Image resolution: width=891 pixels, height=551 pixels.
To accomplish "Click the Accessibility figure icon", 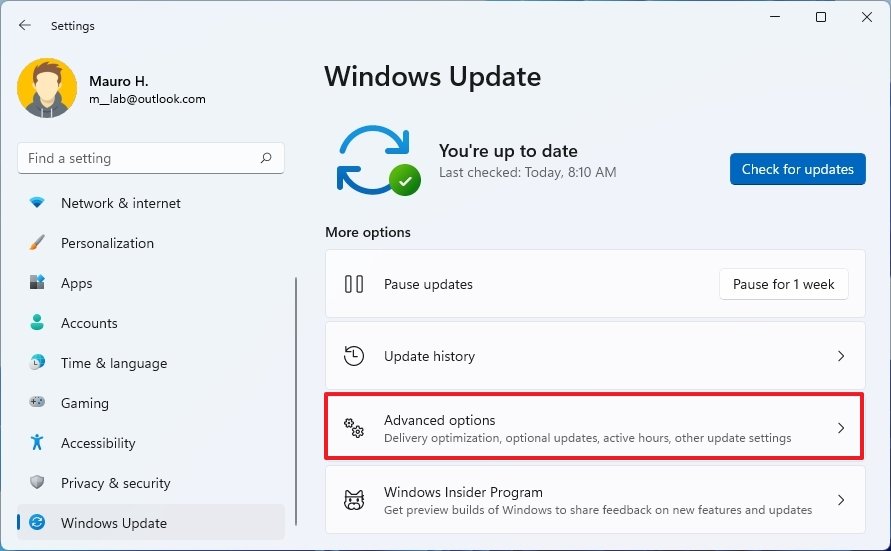I will 37,442.
